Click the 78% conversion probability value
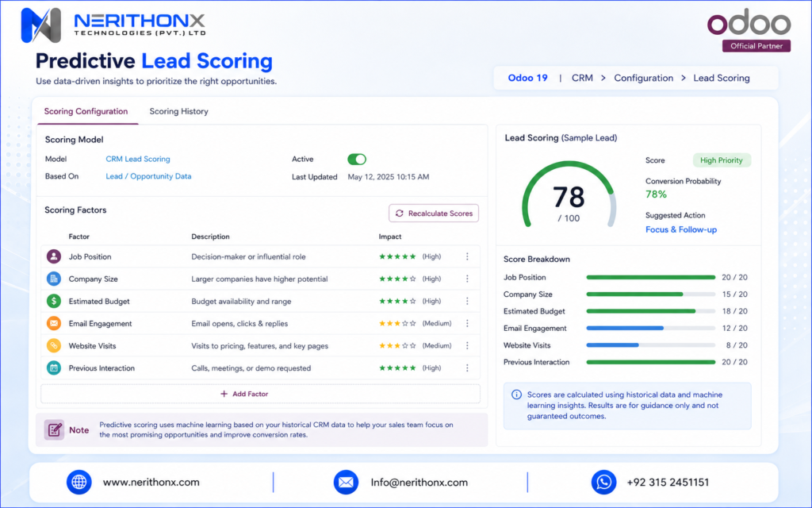The width and height of the screenshot is (812, 508). pos(656,194)
